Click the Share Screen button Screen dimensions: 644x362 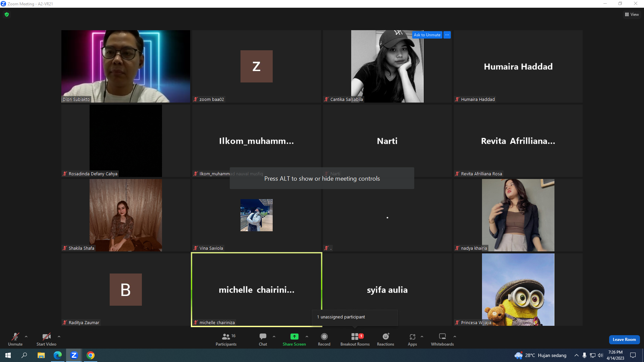(x=294, y=339)
